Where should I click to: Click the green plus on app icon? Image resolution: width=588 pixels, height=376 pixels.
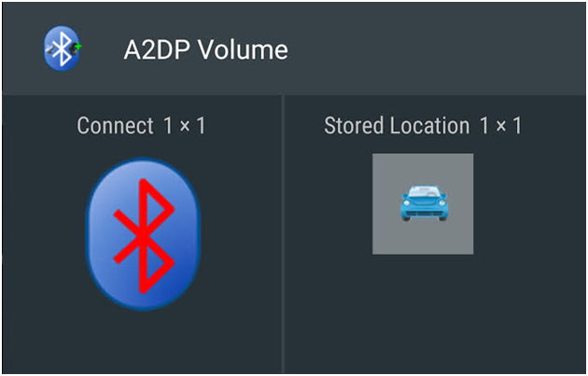click(x=78, y=47)
